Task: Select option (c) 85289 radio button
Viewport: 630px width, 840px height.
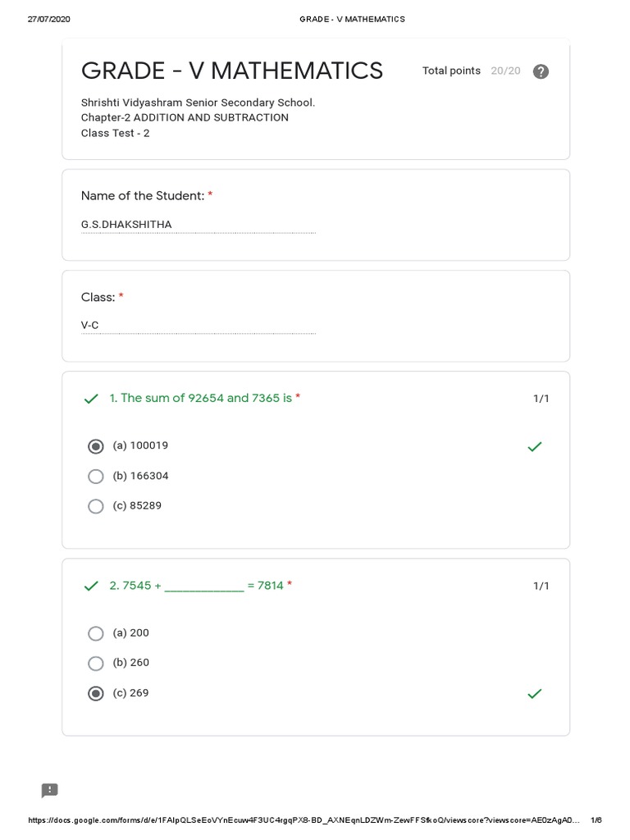Action: pos(96,506)
